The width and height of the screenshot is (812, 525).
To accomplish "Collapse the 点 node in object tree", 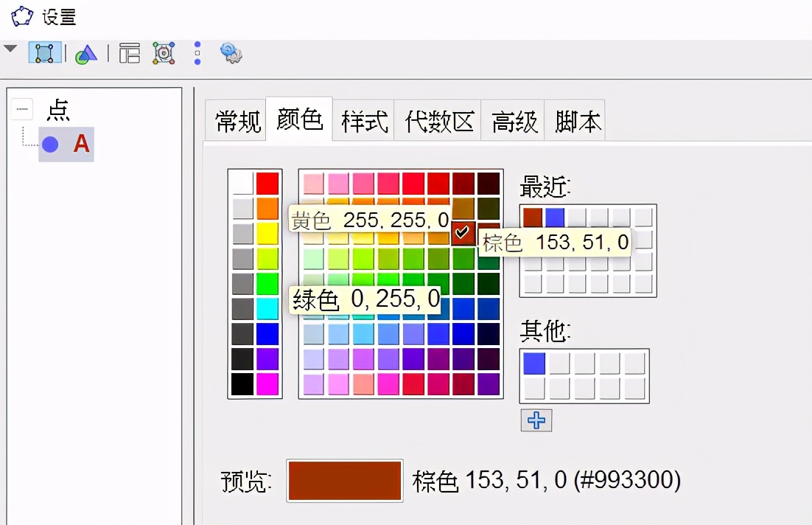I will (x=22, y=109).
